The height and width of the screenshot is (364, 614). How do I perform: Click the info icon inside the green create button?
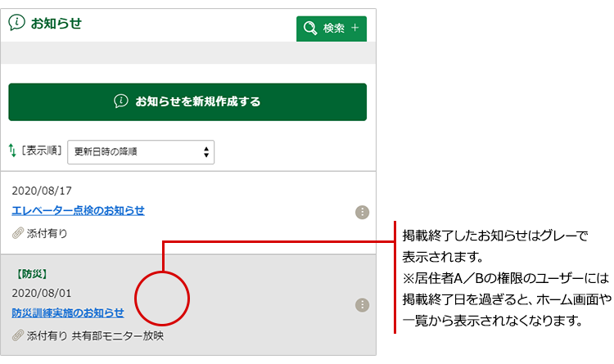pyautogui.click(x=121, y=101)
